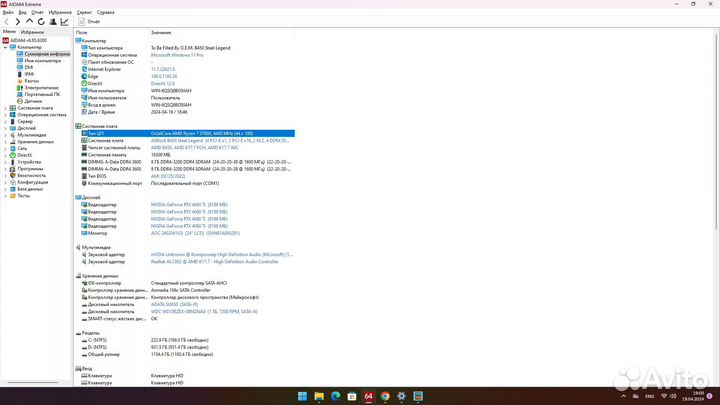Open the Отчёт menu in the menu bar

coord(37,12)
